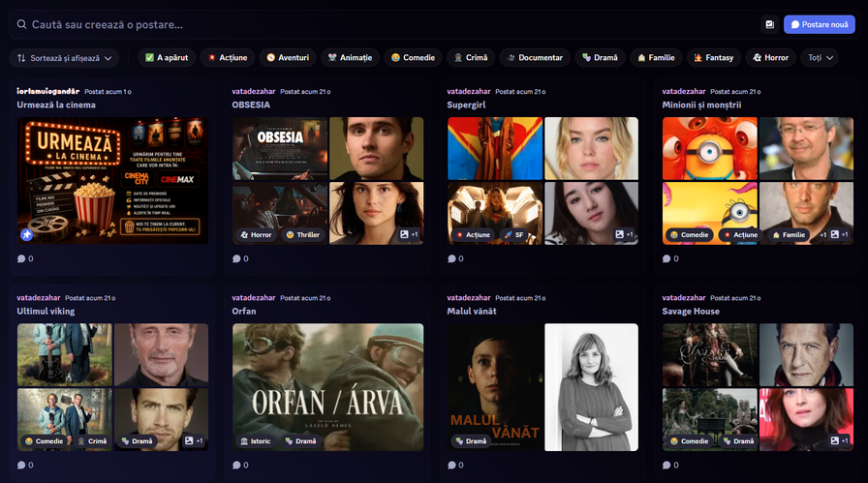
Task: Filter posts by Fantasy tag
Action: click(714, 57)
